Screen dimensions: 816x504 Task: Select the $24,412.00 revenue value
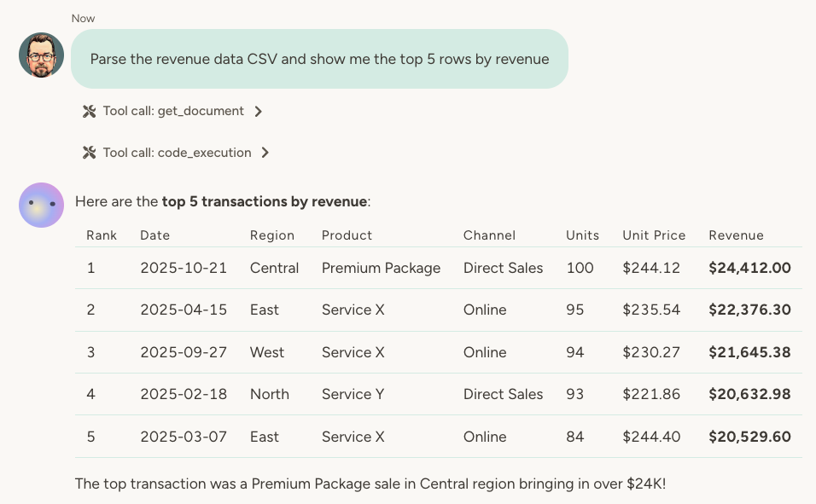[749, 268]
